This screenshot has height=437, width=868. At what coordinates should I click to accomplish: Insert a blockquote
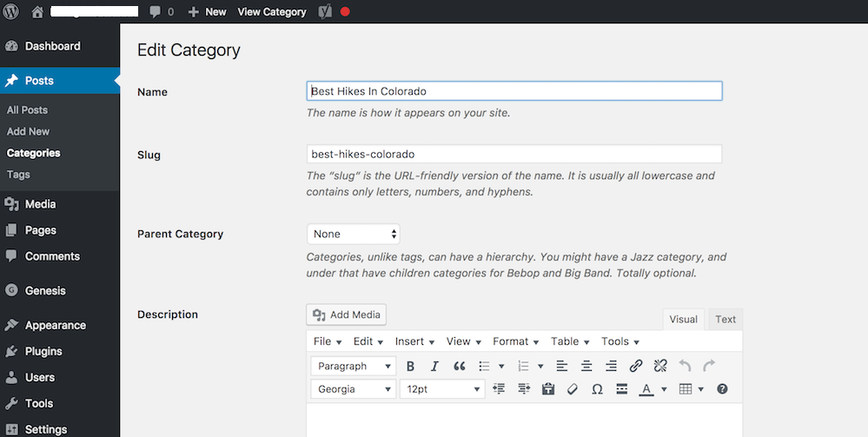(459, 366)
